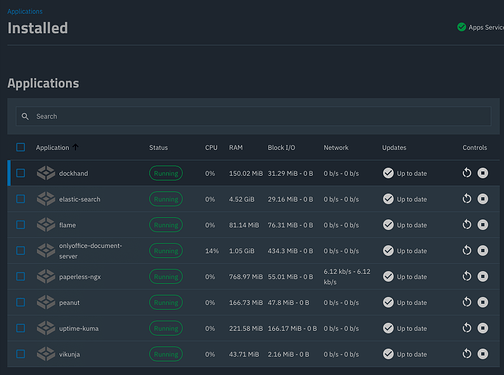
Task: Stop the peanut app
Action: click(x=483, y=302)
